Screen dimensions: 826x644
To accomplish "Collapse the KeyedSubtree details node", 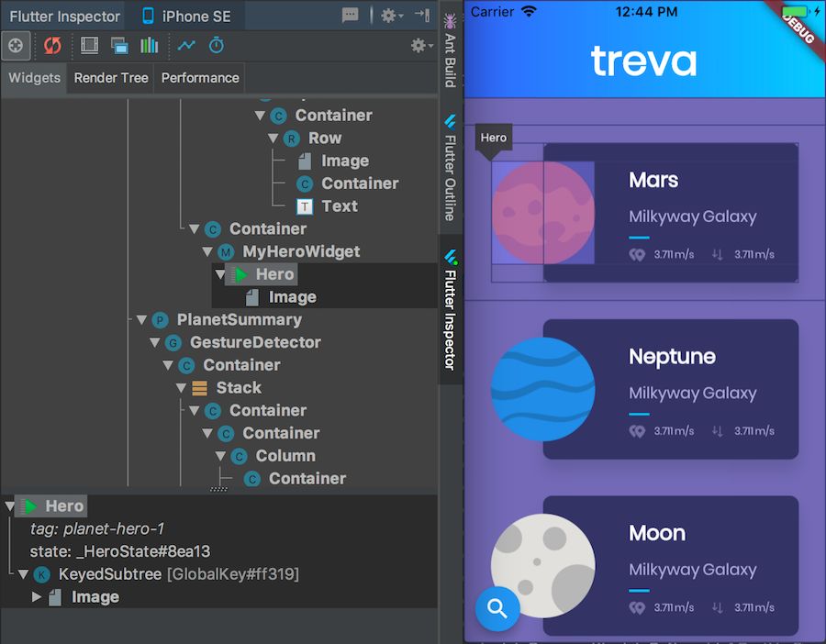I will tap(23, 574).
